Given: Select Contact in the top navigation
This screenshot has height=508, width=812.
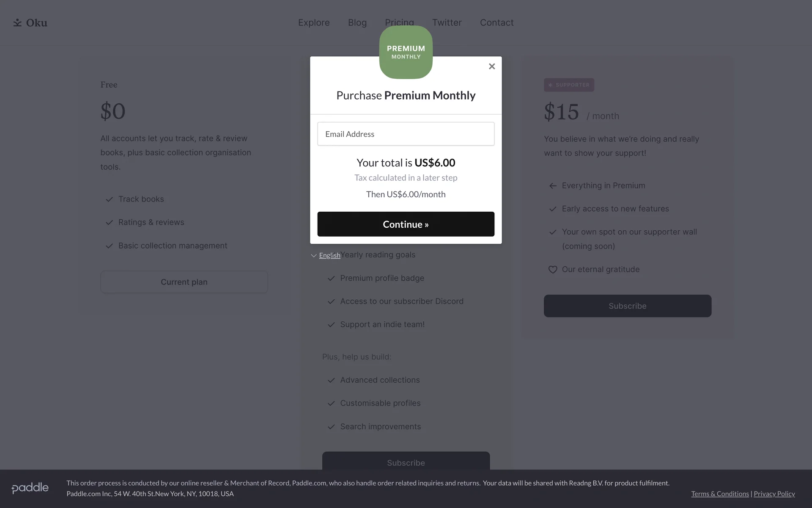Looking at the screenshot, I should point(497,23).
